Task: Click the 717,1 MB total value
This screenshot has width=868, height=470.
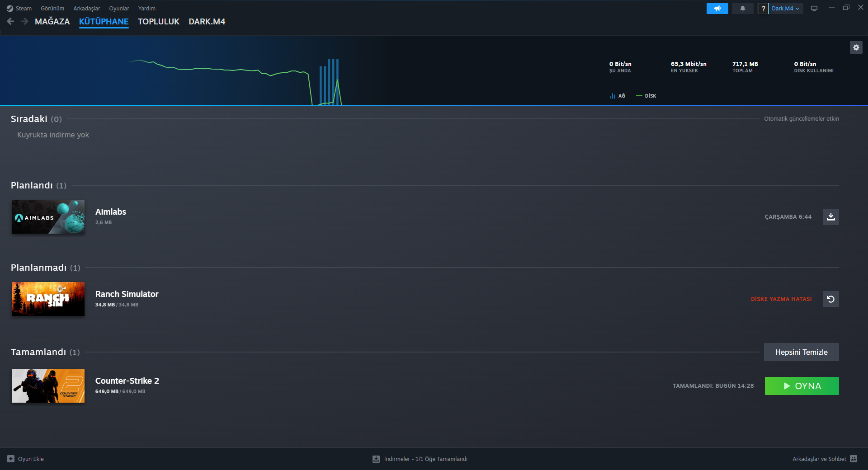Action: pyautogui.click(x=745, y=64)
